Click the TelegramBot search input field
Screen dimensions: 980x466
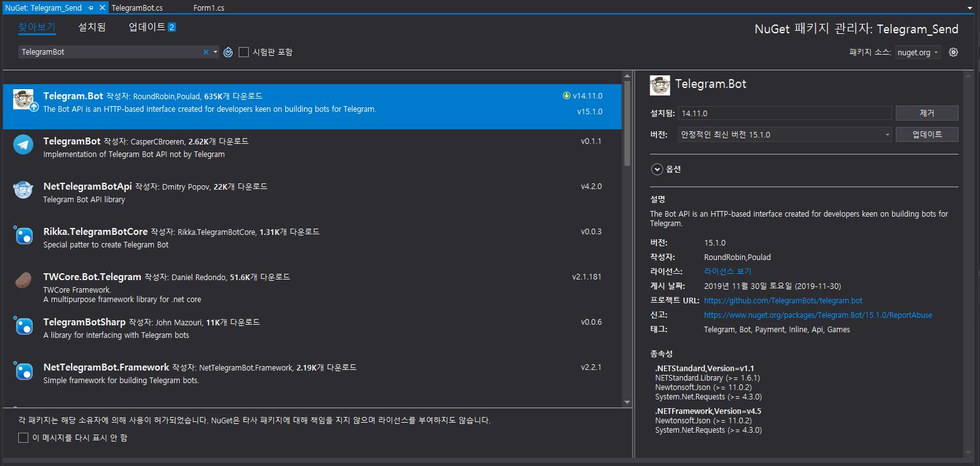pyautogui.click(x=110, y=52)
